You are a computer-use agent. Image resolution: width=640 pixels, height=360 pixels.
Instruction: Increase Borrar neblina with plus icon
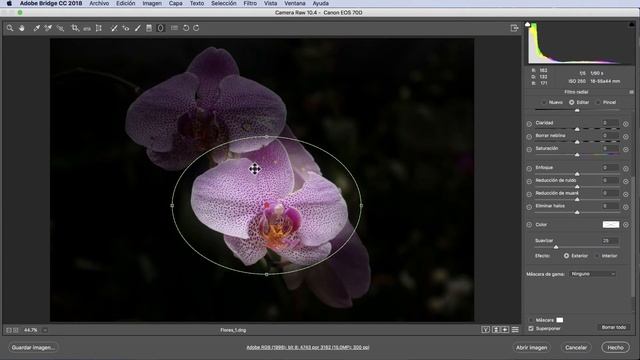[625, 137]
